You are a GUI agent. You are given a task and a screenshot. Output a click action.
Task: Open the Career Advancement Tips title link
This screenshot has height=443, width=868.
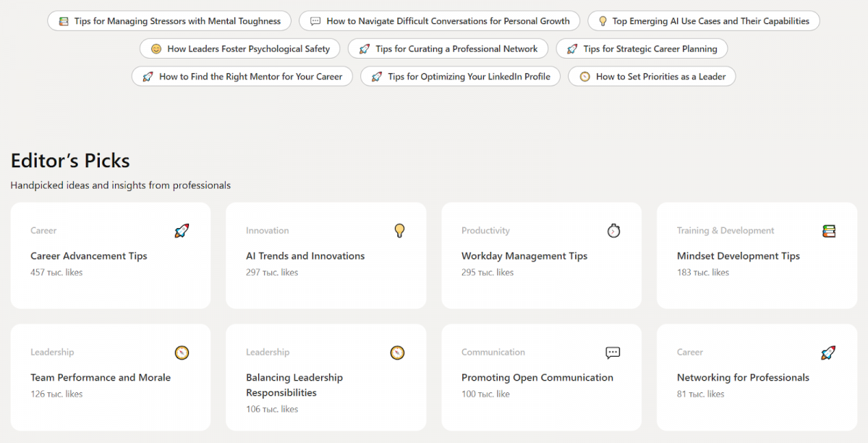[89, 256]
